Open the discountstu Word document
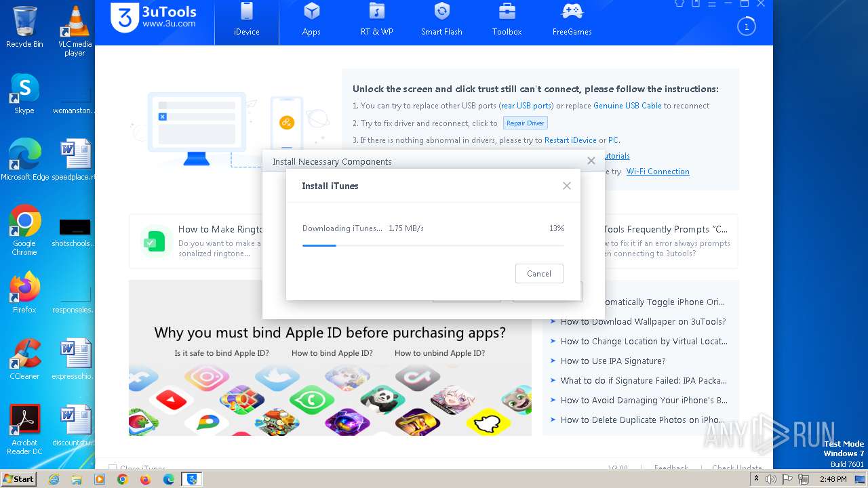This screenshot has height=488, width=868. pos(75,426)
